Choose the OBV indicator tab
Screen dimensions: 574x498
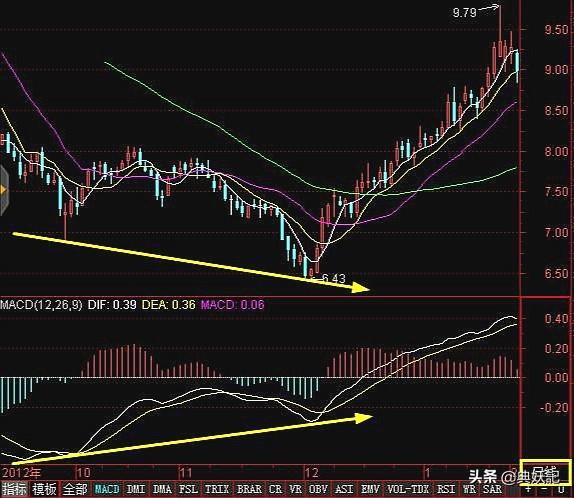click(x=318, y=489)
